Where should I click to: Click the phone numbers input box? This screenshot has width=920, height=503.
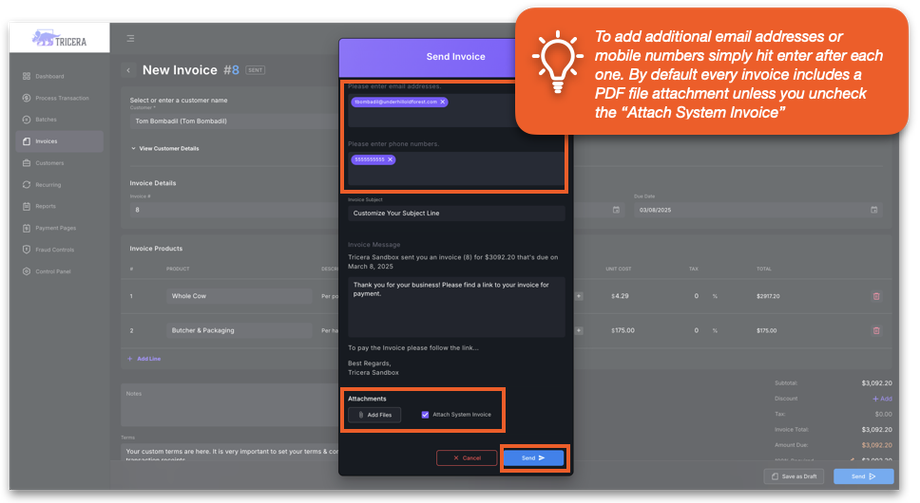pyautogui.click(x=456, y=169)
